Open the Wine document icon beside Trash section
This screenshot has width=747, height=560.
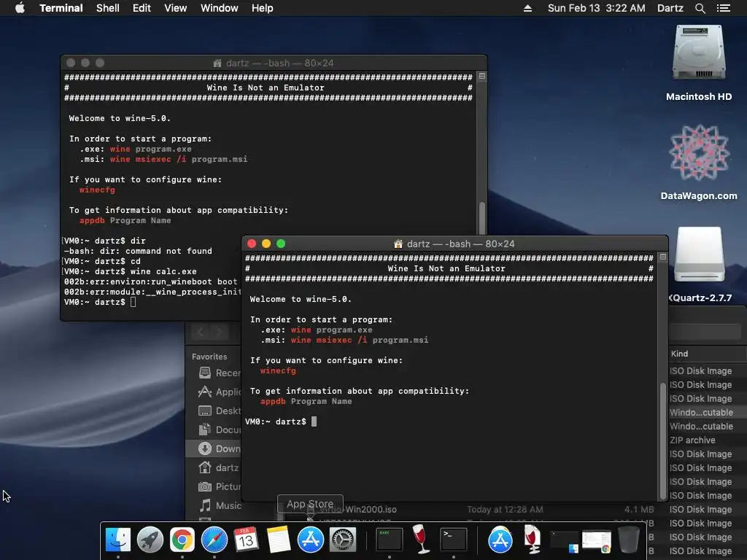pos(532,539)
